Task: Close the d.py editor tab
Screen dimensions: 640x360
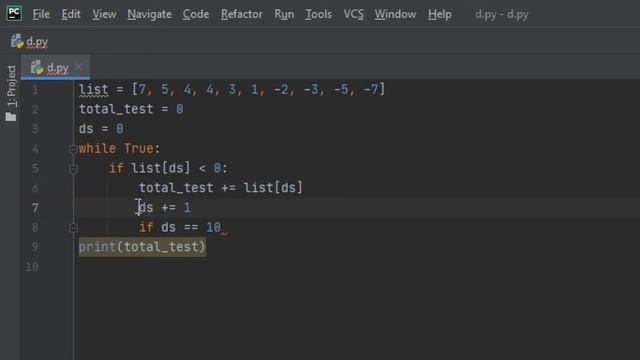Action: [78, 67]
